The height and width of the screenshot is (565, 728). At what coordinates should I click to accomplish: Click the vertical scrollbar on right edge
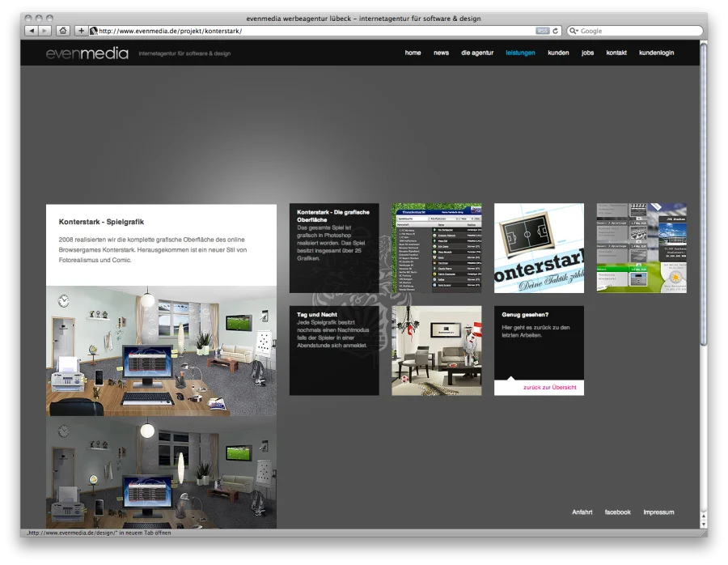pyautogui.click(x=703, y=194)
